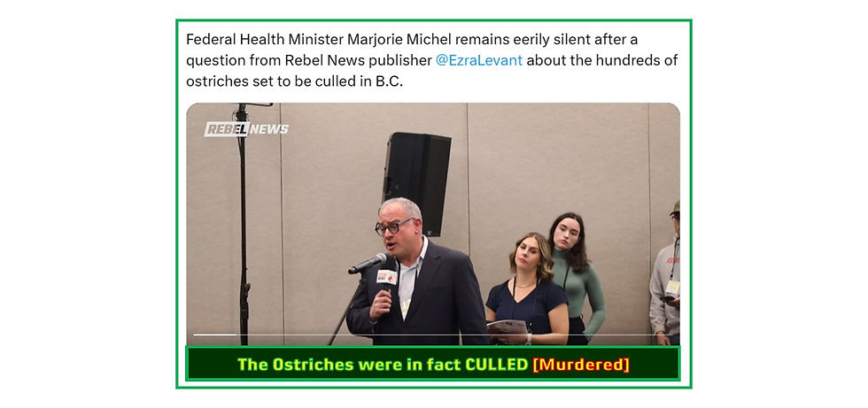Viewport: 868px width, 408px height.
Task: Open the @EzraLevant profile mention
Action: 479,60
